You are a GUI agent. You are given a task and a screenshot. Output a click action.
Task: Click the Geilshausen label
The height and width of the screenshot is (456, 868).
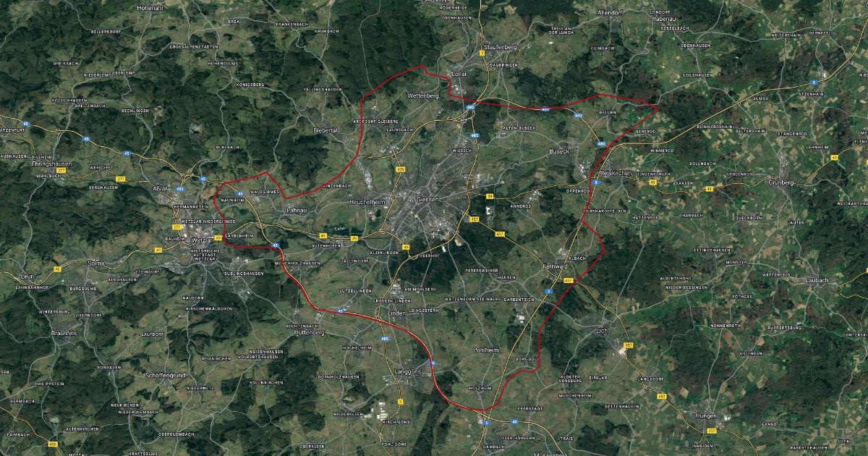click(697, 75)
